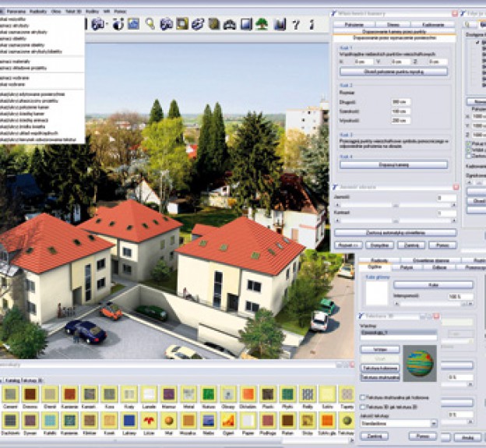Click the buildings icon beside the tree icon
This screenshot has height=448, width=486.
tap(280, 24)
